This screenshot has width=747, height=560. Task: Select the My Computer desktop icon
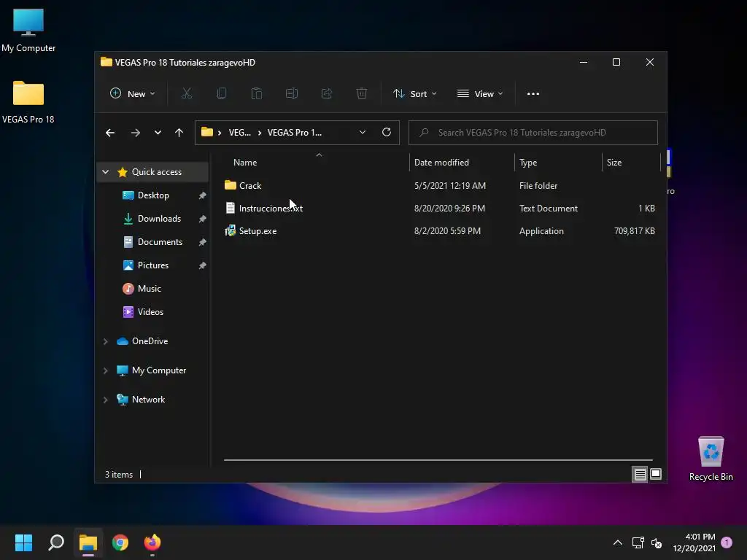tap(28, 31)
